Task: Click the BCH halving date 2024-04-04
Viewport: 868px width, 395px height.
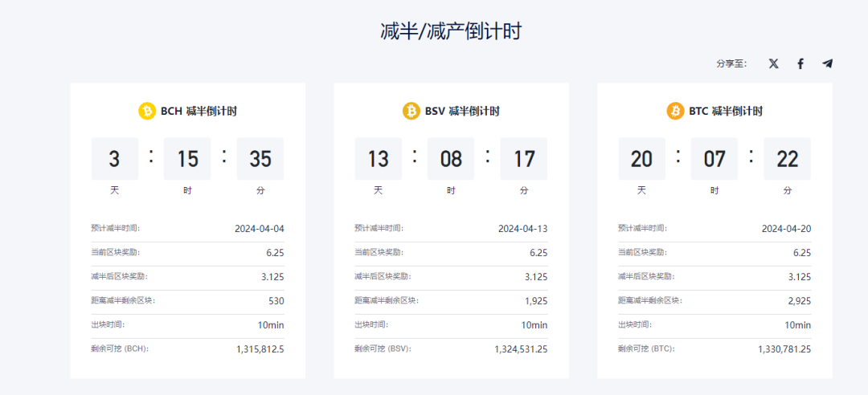Action: point(259,229)
